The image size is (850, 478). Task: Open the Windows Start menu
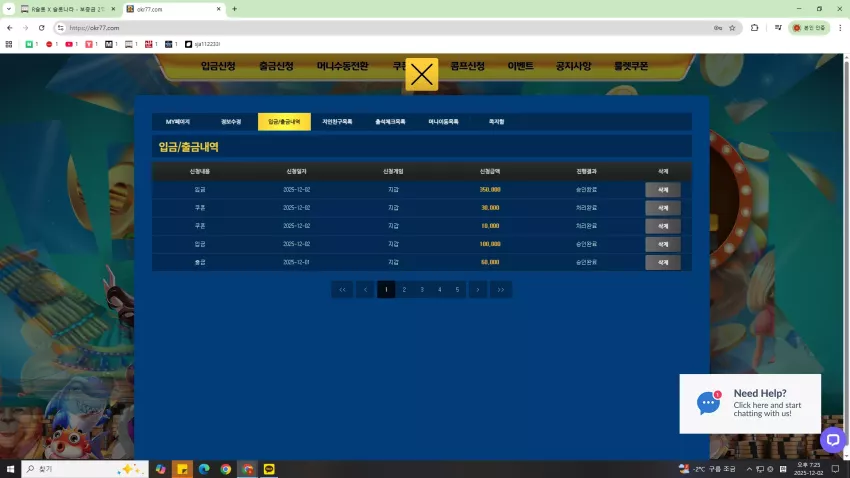tap(10, 469)
